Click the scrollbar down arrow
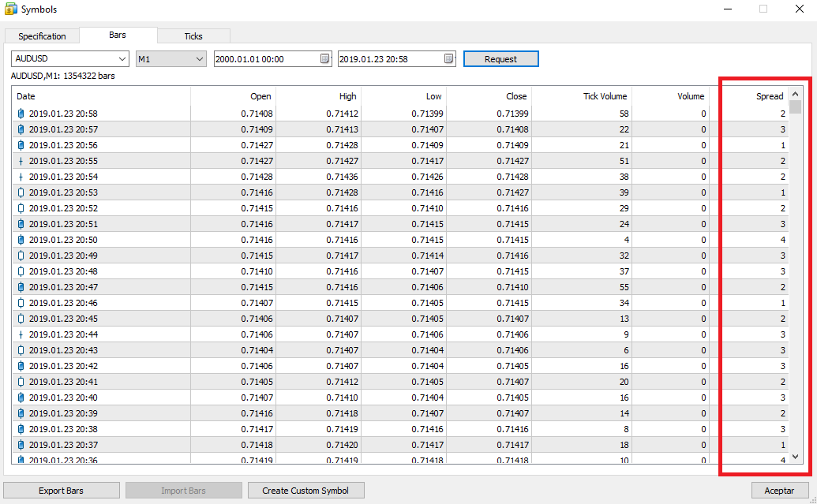817x504 pixels. [x=795, y=457]
